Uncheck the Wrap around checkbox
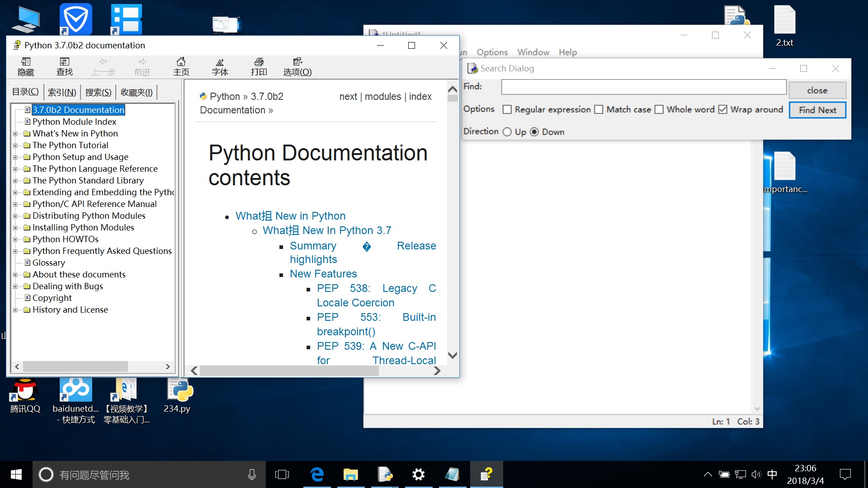Image resolution: width=868 pixels, height=488 pixels. pos(723,109)
